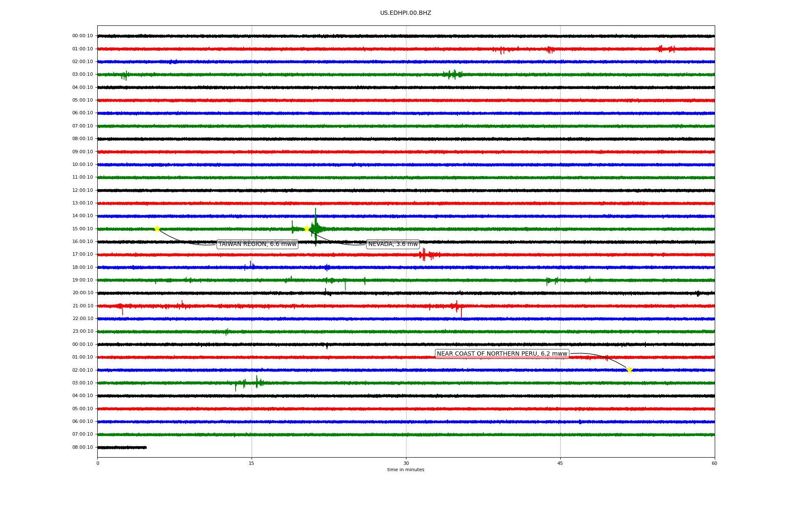This screenshot has width=812, height=508.
Task: Click the Nevada earthquake star marker
Action: [x=307, y=229]
